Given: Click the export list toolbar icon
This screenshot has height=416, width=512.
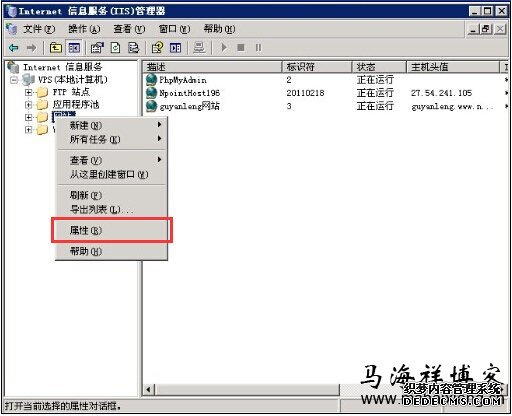Looking at the screenshot, I should tap(133, 48).
